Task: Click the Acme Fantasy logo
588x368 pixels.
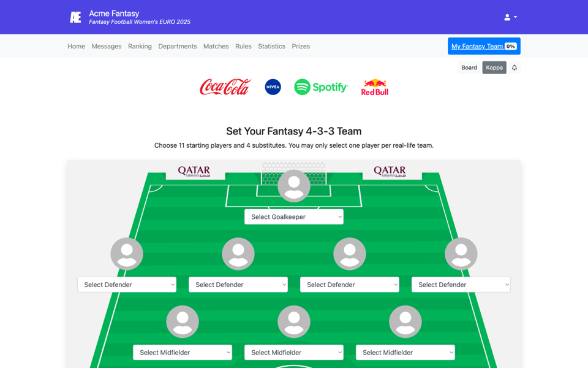Action: (75, 17)
